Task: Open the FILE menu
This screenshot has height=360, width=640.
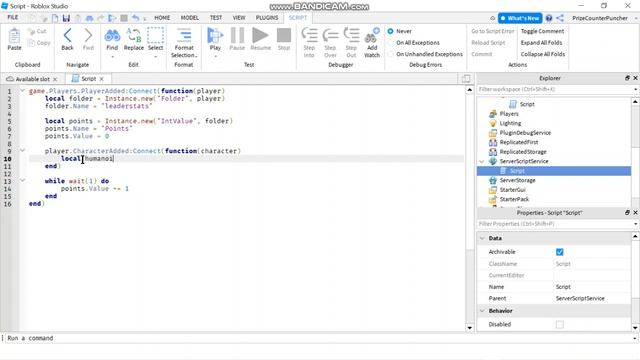Action: (x=13, y=18)
